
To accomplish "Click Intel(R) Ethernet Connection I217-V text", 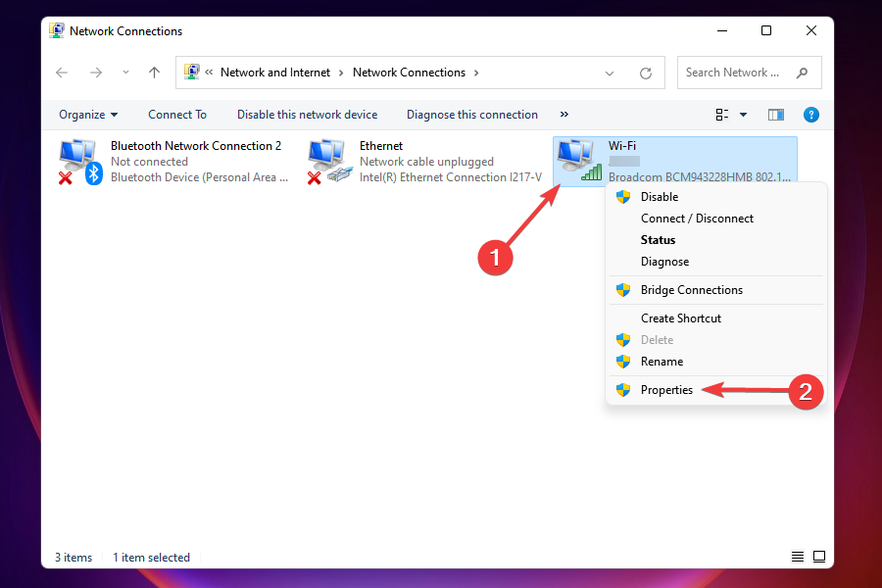I will (x=451, y=177).
